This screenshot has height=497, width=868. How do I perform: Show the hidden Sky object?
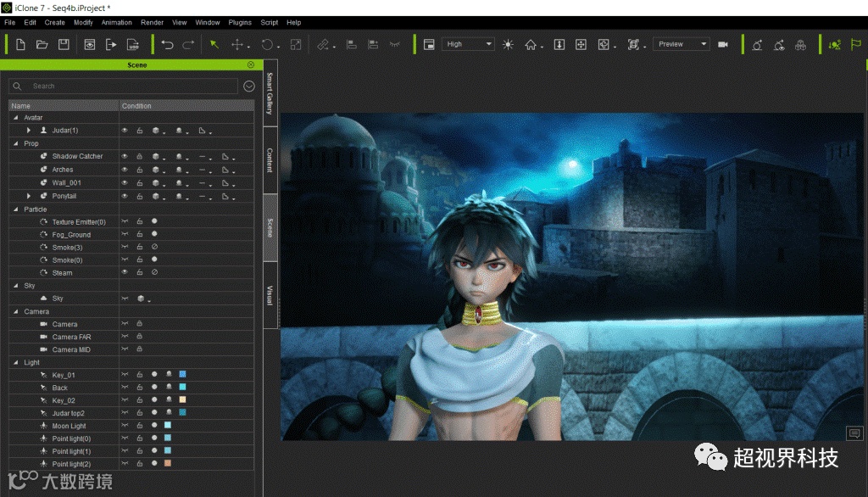(x=125, y=298)
